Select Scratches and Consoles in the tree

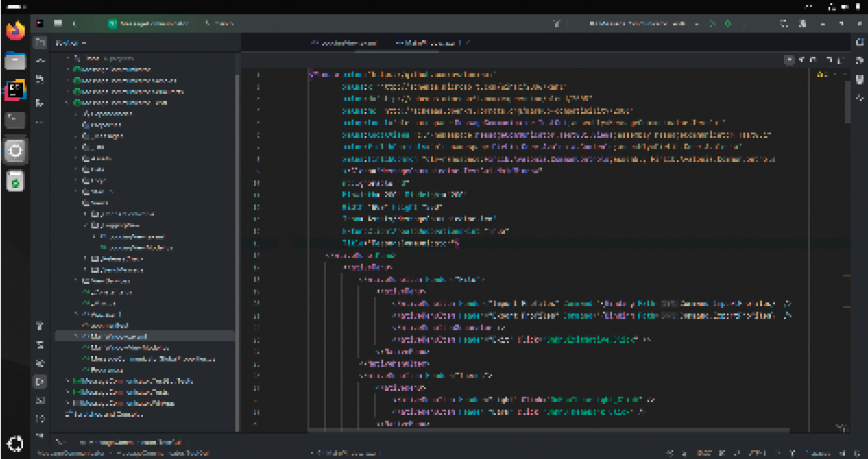105,414
